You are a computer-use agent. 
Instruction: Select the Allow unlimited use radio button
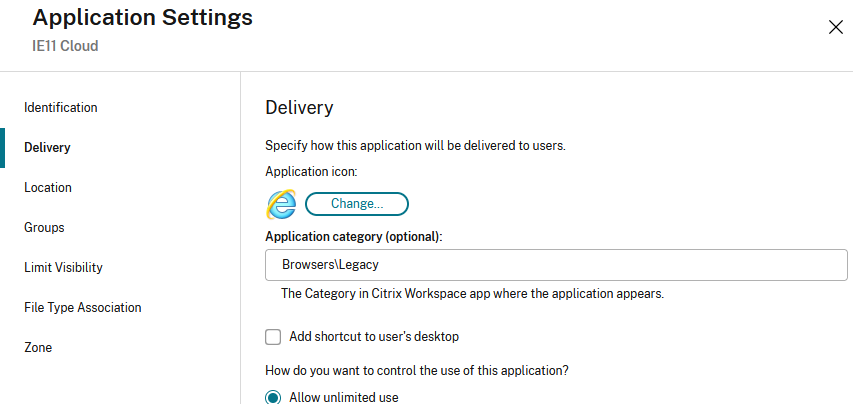coord(273,397)
